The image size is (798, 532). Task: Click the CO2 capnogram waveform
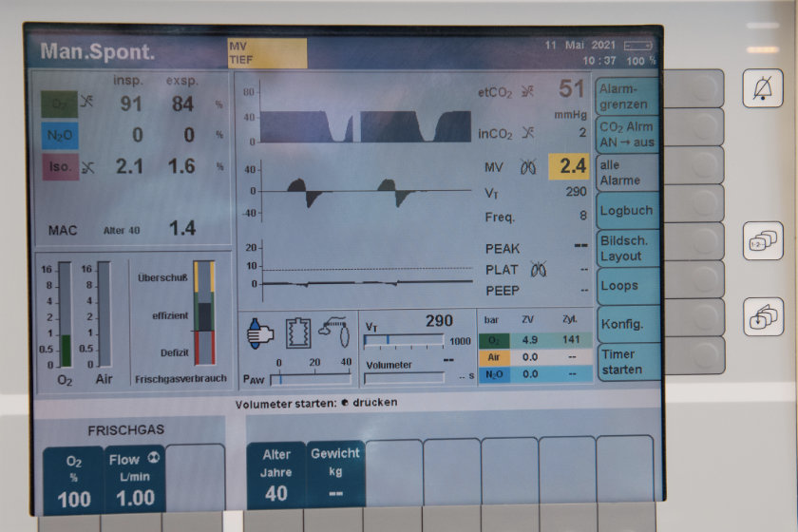coord(366,126)
